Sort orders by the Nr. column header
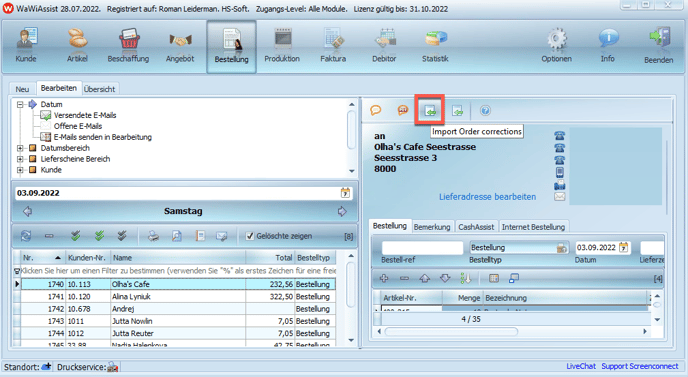Viewport: 688px width, 377px height. pyautogui.click(x=42, y=258)
